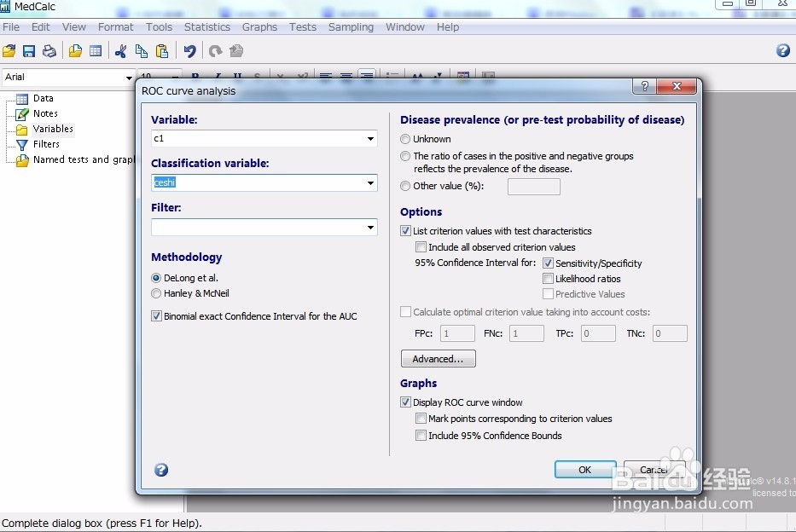Click the Data table icon in sidebar
The image size is (796, 532).
pos(22,98)
